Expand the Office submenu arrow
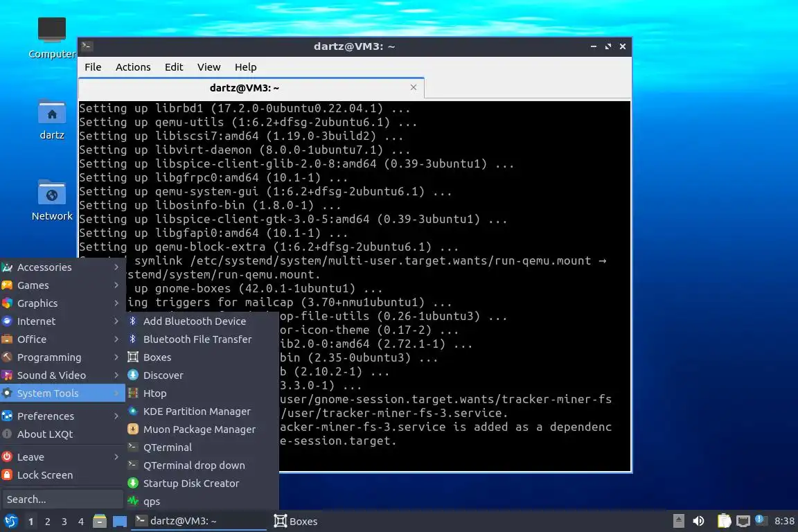 pos(116,339)
